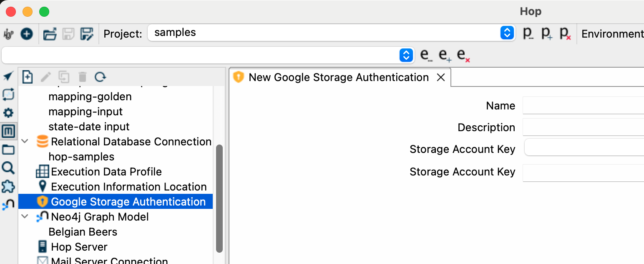Create new metadata item with page-plus icon

[28, 77]
